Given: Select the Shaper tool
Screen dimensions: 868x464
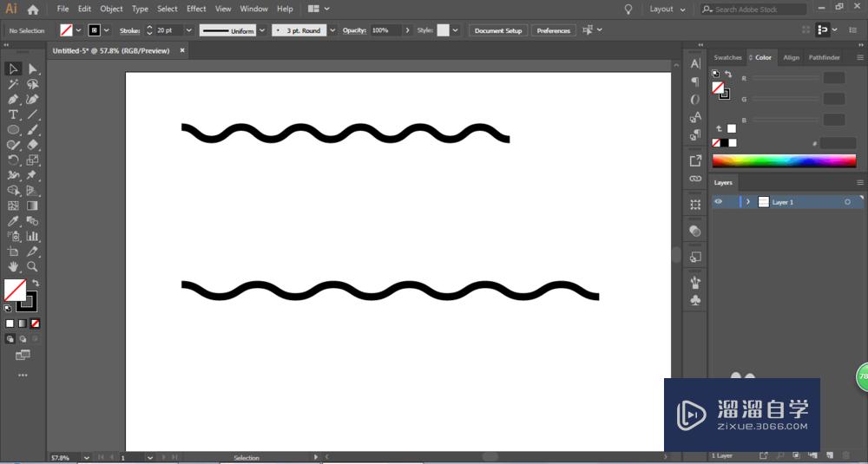Looking at the screenshot, I should click(13, 145).
